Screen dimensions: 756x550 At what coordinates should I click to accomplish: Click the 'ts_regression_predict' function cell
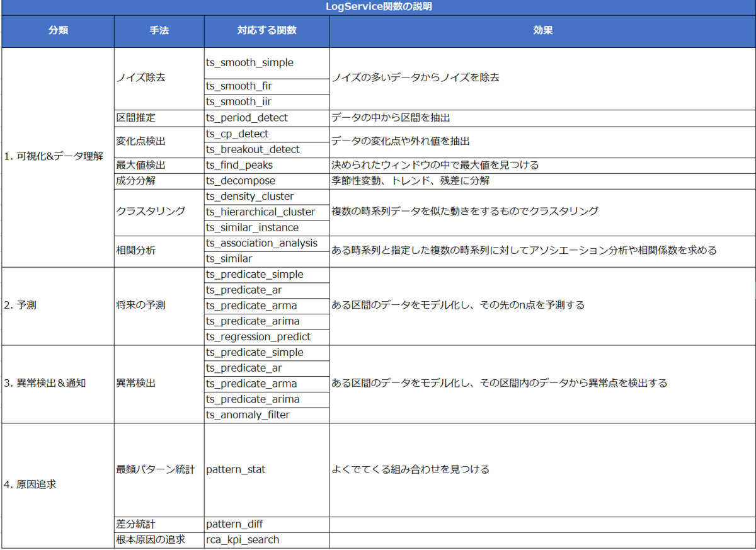(x=266, y=337)
